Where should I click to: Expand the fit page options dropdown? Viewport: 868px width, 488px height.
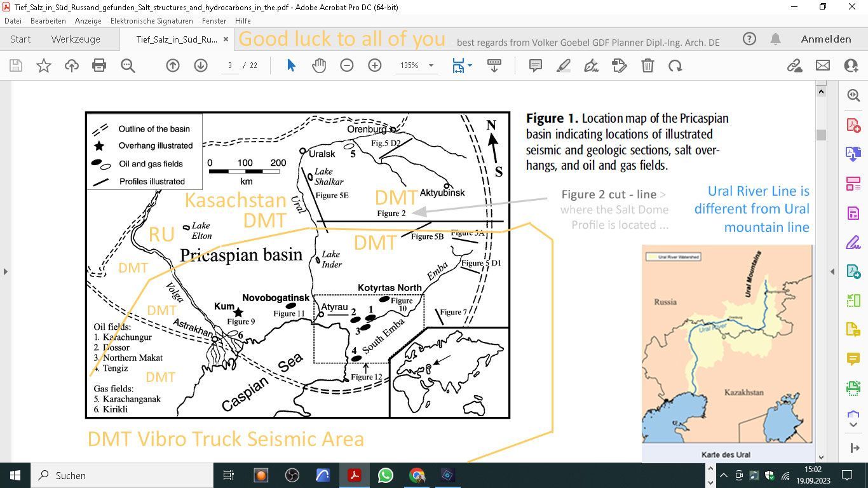(x=470, y=65)
